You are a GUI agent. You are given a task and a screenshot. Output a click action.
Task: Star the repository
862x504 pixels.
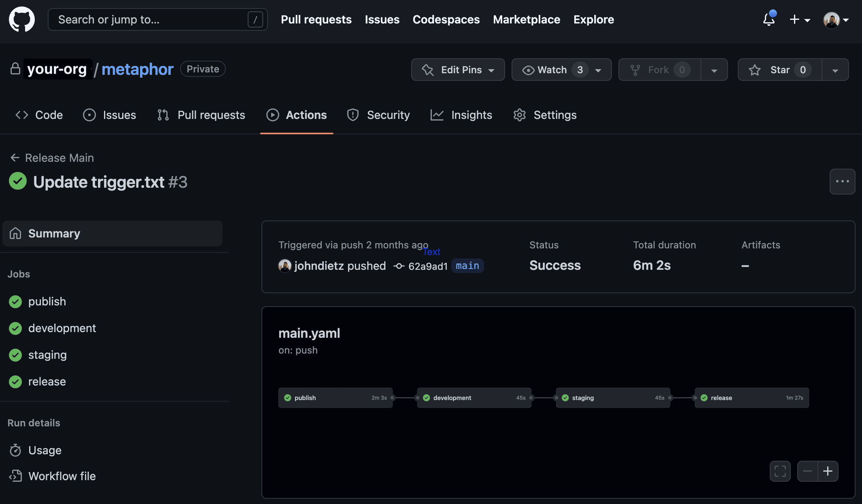780,70
